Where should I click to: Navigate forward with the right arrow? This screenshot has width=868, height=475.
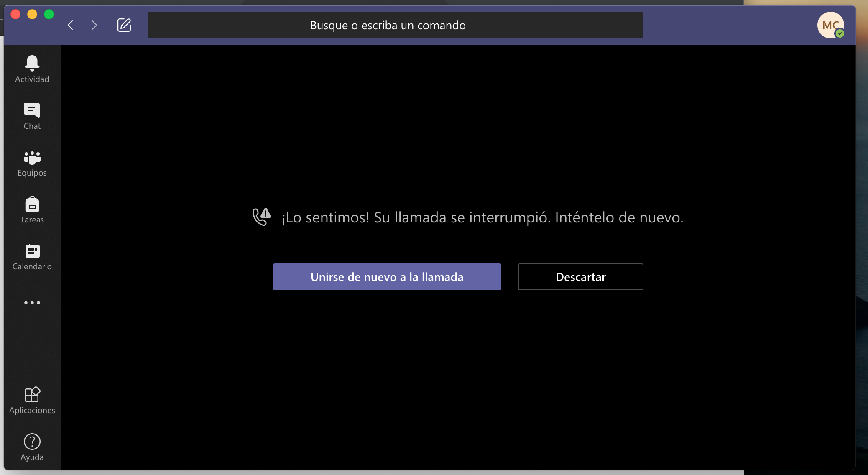pyautogui.click(x=94, y=25)
